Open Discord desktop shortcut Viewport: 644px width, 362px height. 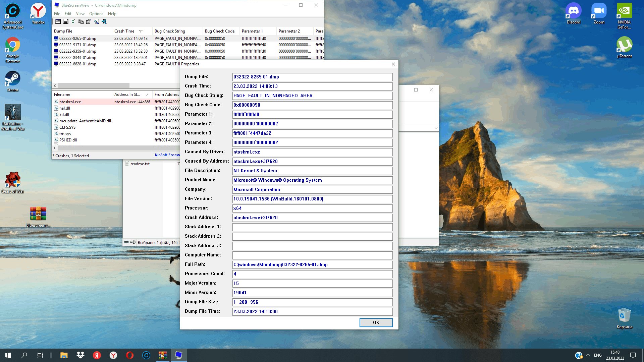click(x=574, y=14)
